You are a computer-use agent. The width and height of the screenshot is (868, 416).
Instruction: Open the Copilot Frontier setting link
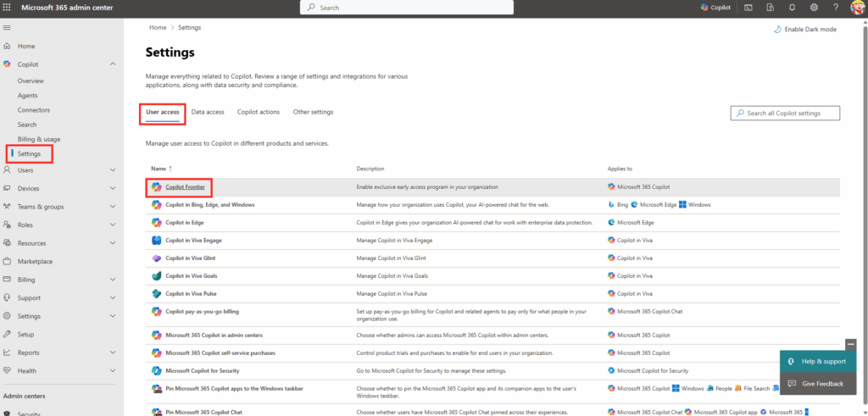[x=185, y=186]
